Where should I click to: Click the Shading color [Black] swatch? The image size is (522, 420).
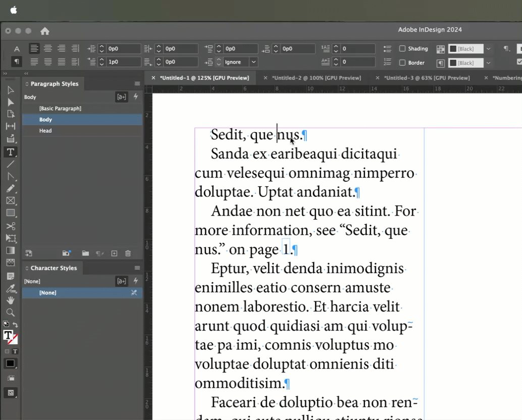pos(466,49)
